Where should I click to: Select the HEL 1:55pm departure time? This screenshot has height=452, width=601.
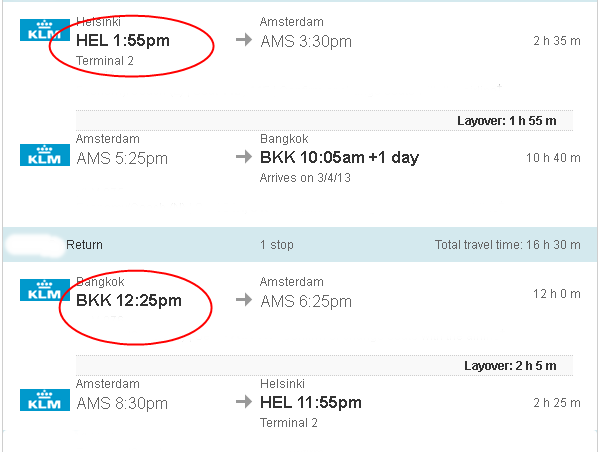[123, 40]
